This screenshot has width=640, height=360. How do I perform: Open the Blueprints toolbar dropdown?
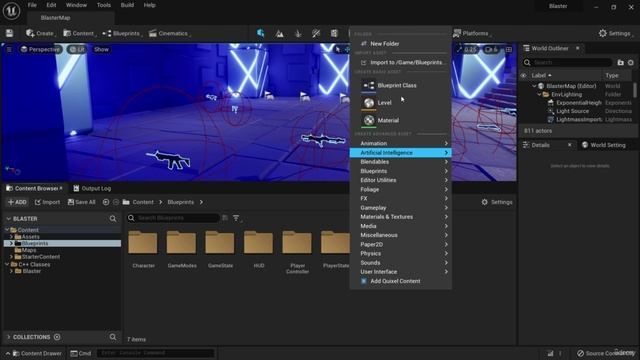(x=122, y=33)
